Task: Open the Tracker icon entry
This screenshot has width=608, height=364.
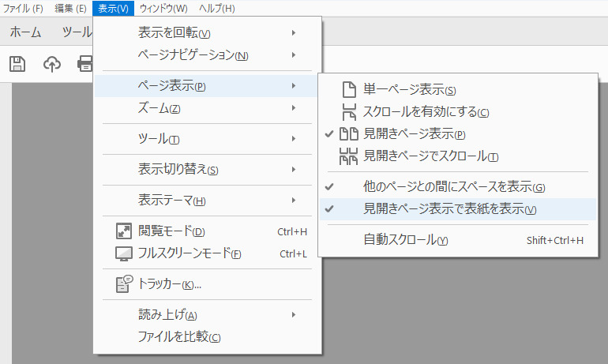Action: pyautogui.click(x=124, y=283)
